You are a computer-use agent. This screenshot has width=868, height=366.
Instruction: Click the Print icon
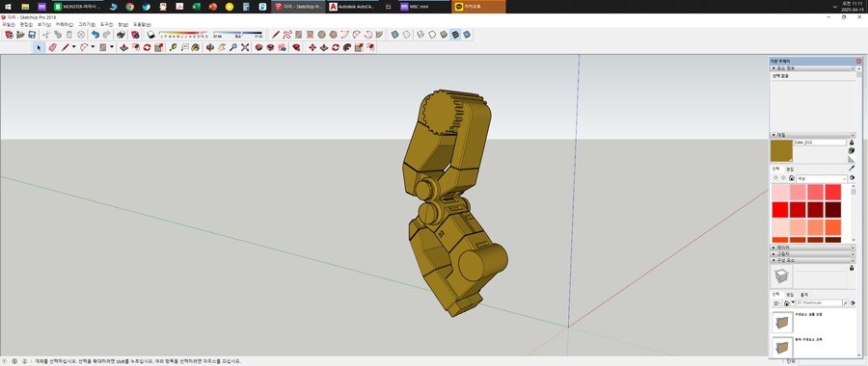pos(122,35)
